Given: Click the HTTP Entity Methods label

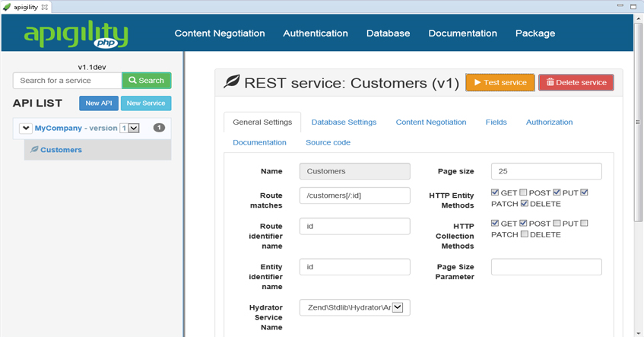Looking at the screenshot, I should [x=452, y=201].
